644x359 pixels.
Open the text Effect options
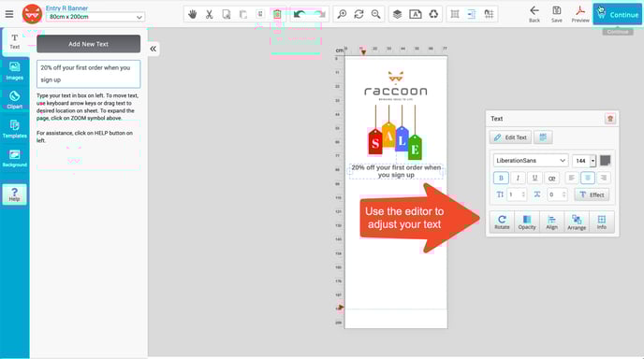(x=592, y=194)
